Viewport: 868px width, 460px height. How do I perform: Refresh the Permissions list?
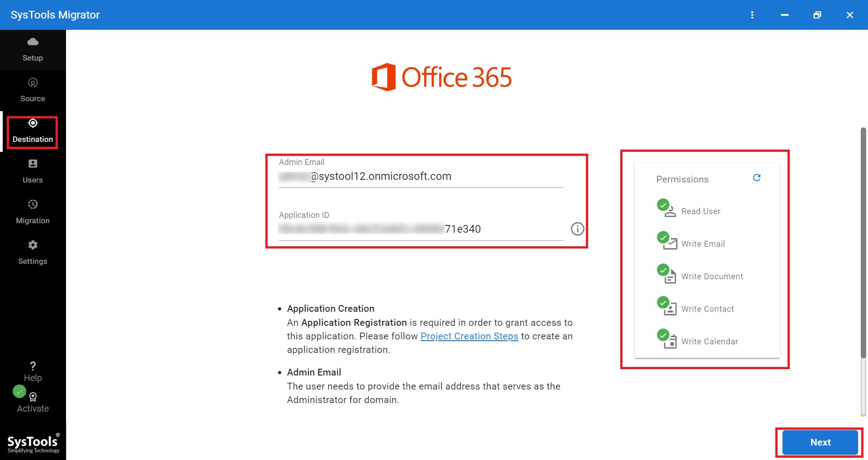click(757, 178)
